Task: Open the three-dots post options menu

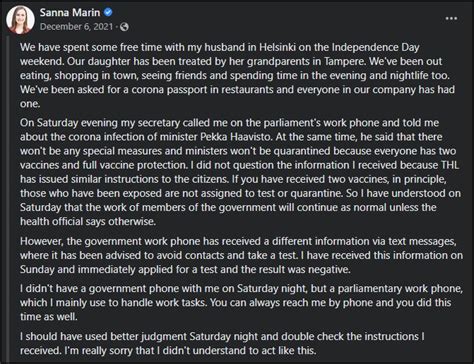Action: (451, 18)
